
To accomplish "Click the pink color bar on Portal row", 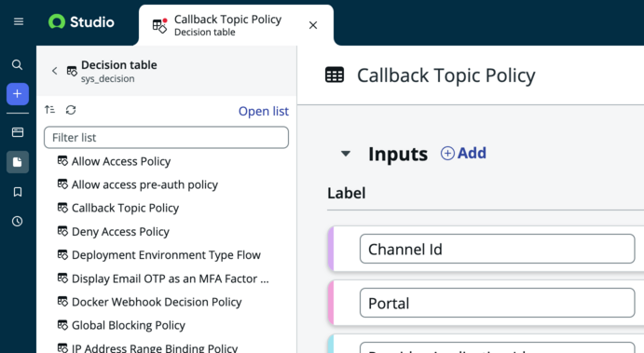I will point(331,303).
